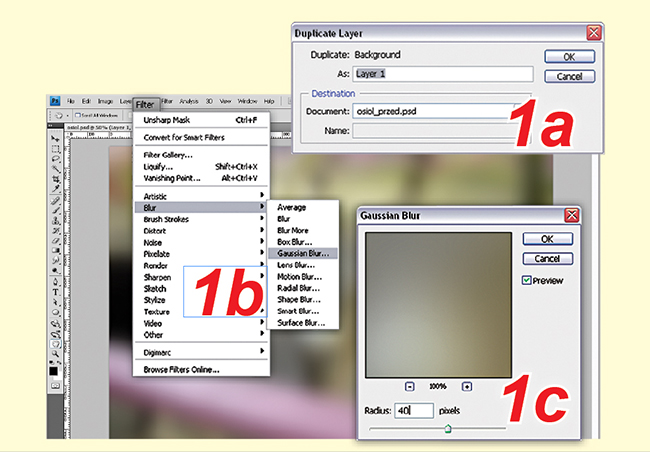The height and width of the screenshot is (452, 650).
Task: Click Cancel in the Gaussian Blur dialog
Action: point(548,259)
